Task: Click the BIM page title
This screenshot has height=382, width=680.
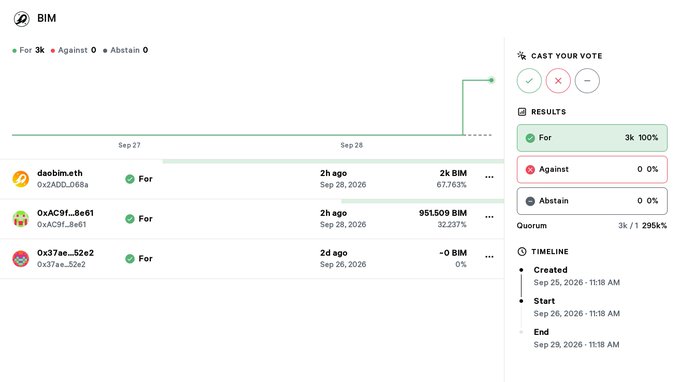Action: 46,18
